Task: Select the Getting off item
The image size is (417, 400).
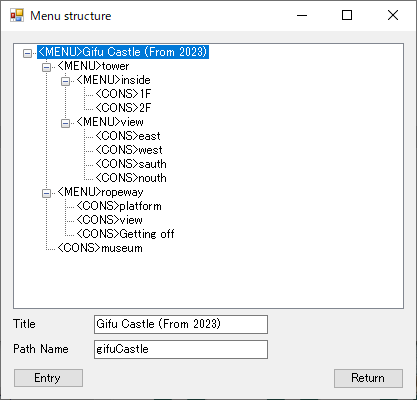Action: click(x=125, y=234)
